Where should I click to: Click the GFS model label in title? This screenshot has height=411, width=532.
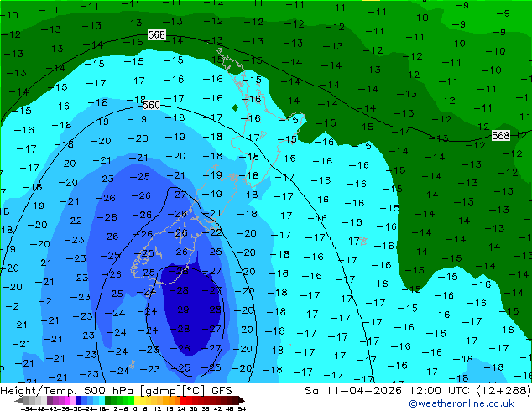tap(222, 391)
